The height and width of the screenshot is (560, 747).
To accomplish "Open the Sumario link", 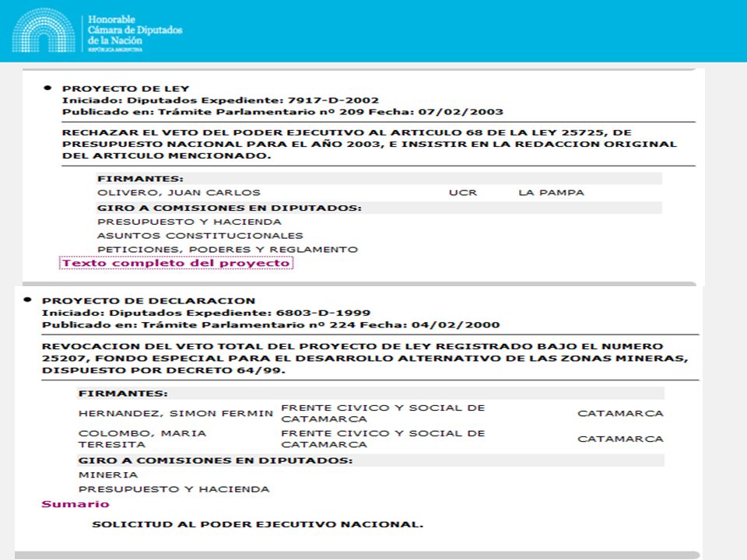I will [x=75, y=504].
